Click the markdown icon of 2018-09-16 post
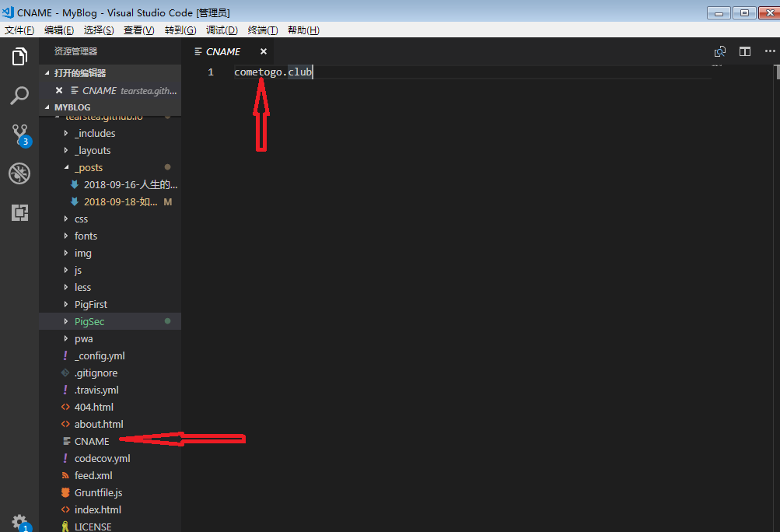This screenshot has width=780, height=532. (x=75, y=184)
